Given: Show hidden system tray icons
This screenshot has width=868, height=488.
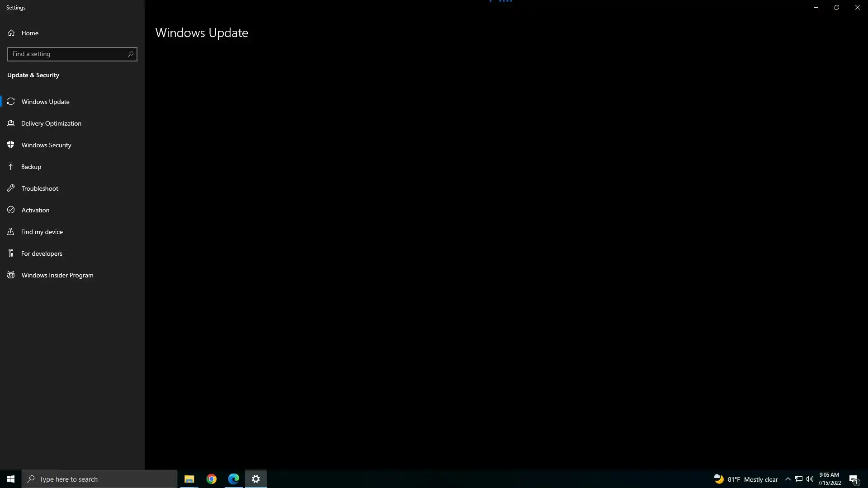Looking at the screenshot, I should coord(788,479).
